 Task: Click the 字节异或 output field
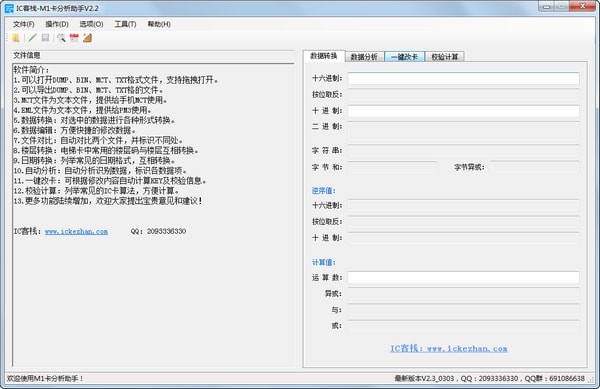click(535, 167)
